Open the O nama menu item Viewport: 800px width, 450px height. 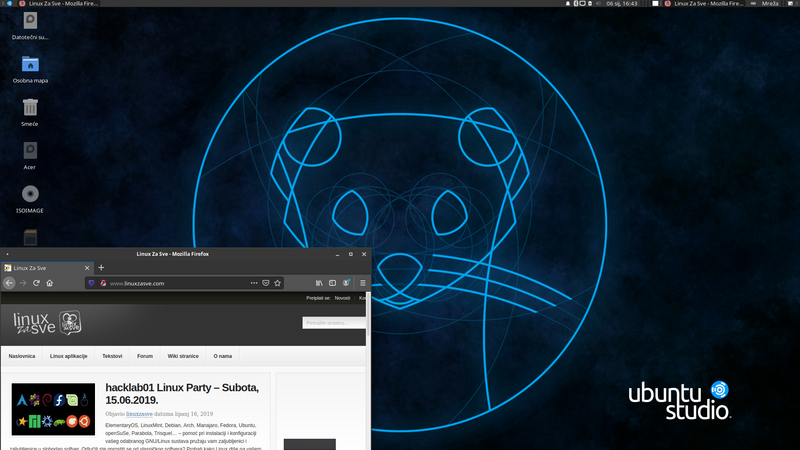point(222,356)
